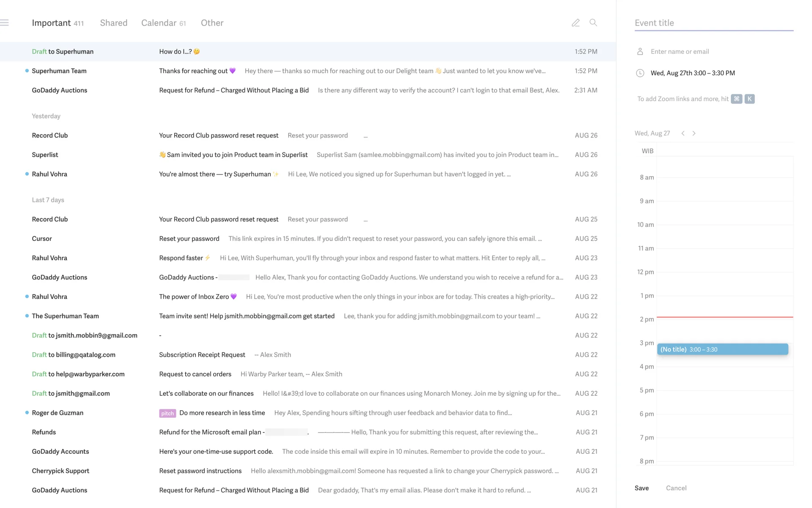Click the unread dot beside Roger de Guzman
This screenshot has height=508, width=812.
[x=27, y=413]
